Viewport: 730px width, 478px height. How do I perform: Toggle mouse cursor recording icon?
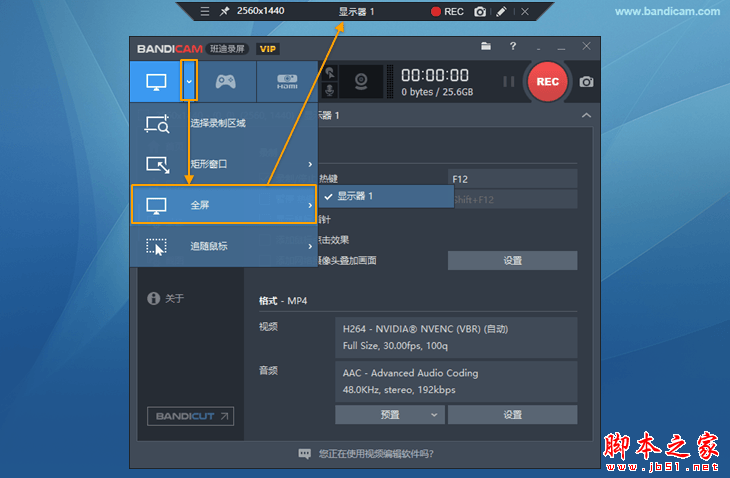point(330,73)
